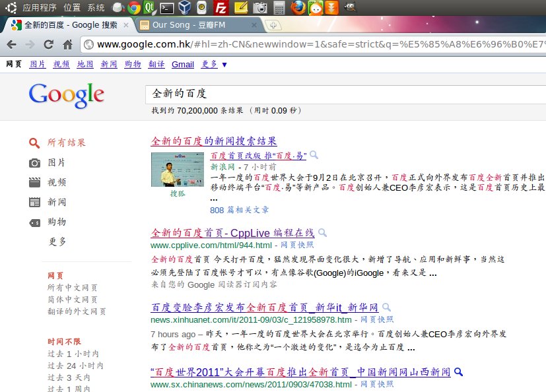Limit results to 过去 1 小时内
546x392 pixels.
click(x=73, y=354)
